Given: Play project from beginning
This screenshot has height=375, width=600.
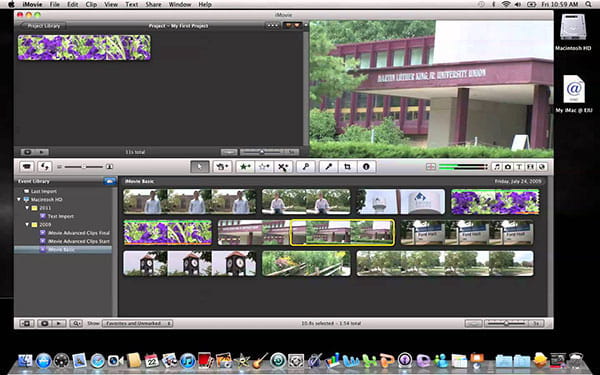Looking at the screenshot, I should 42,152.
